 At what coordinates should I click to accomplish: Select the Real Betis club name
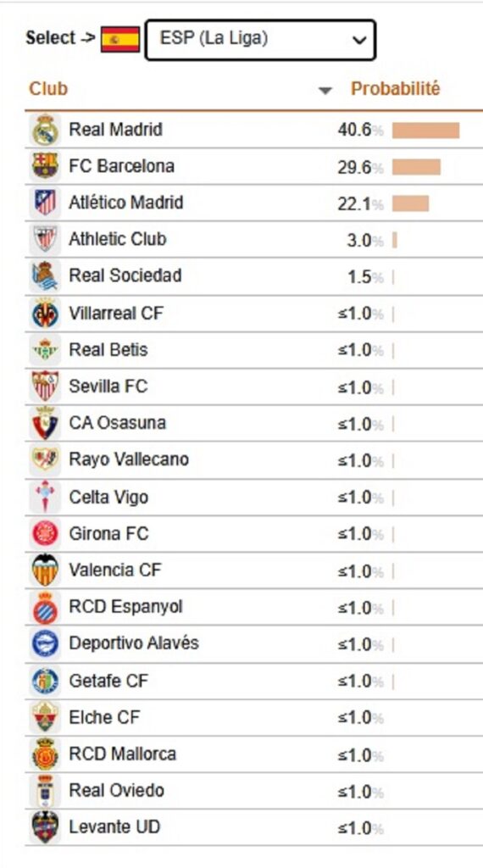pyautogui.click(x=108, y=350)
